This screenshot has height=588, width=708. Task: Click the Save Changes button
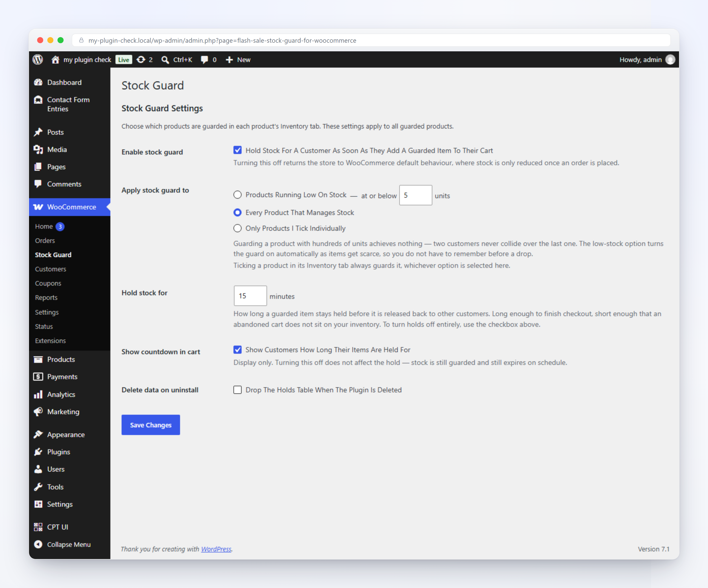point(151,425)
